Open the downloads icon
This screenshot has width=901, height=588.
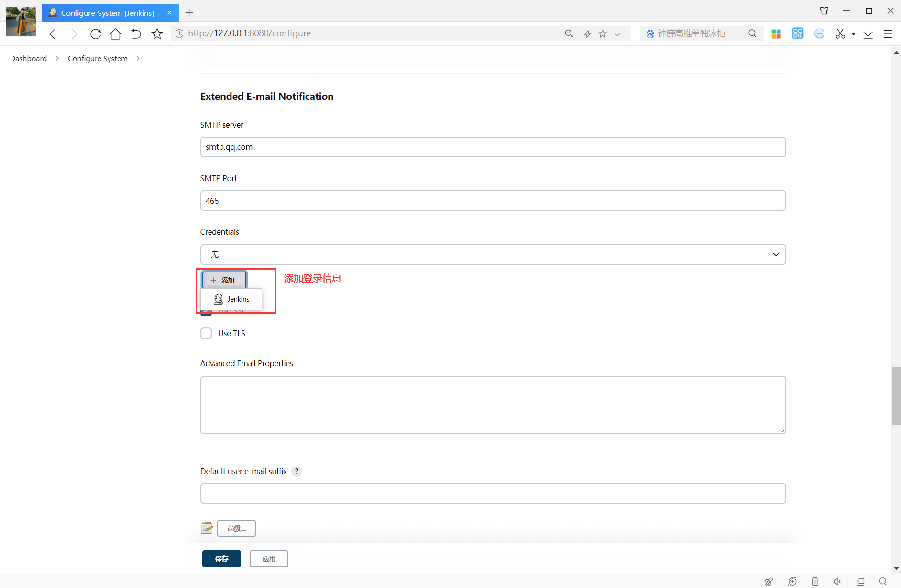click(x=868, y=33)
